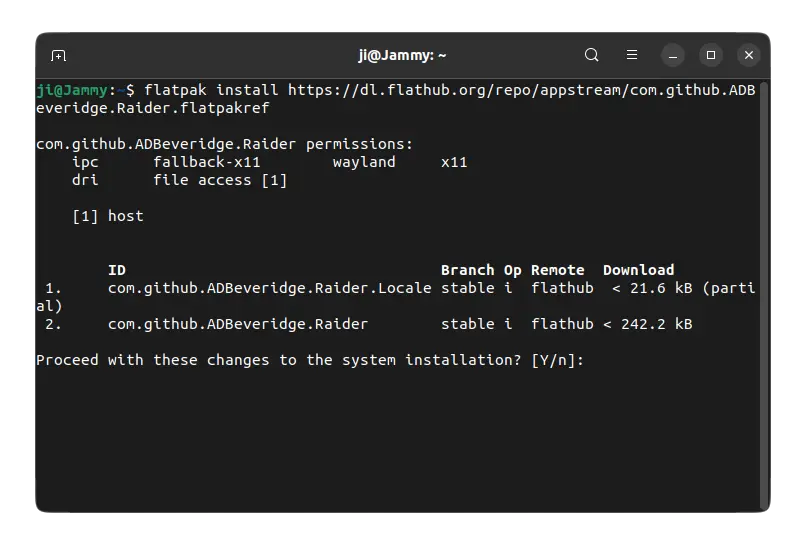Close the terminal window

tap(749, 55)
